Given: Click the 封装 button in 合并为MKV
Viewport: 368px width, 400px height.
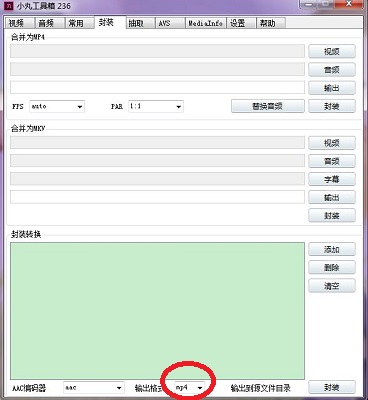Looking at the screenshot, I should click(332, 216).
